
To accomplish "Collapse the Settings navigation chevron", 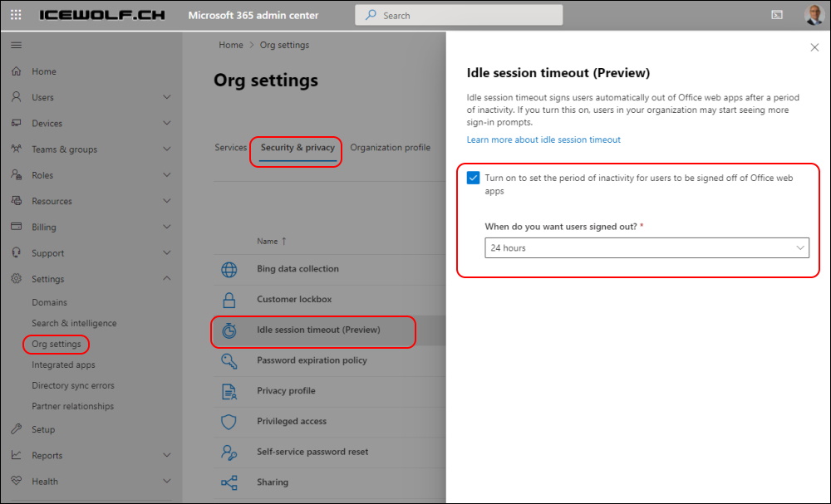I will coord(167,278).
